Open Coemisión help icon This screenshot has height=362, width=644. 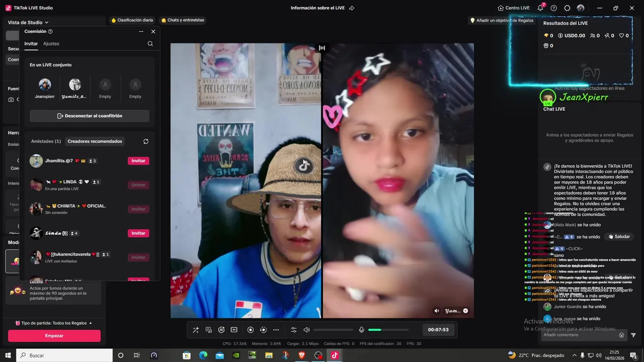tap(50, 32)
